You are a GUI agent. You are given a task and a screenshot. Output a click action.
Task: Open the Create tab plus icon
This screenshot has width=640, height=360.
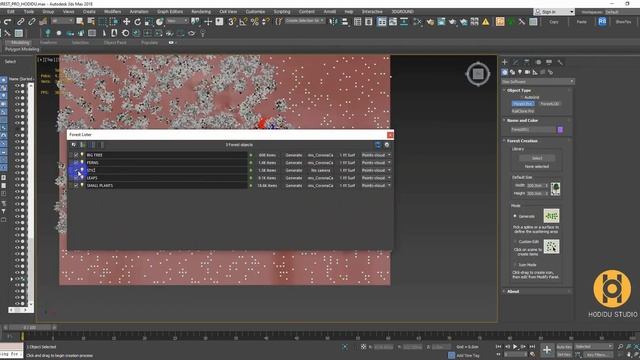tap(505, 62)
